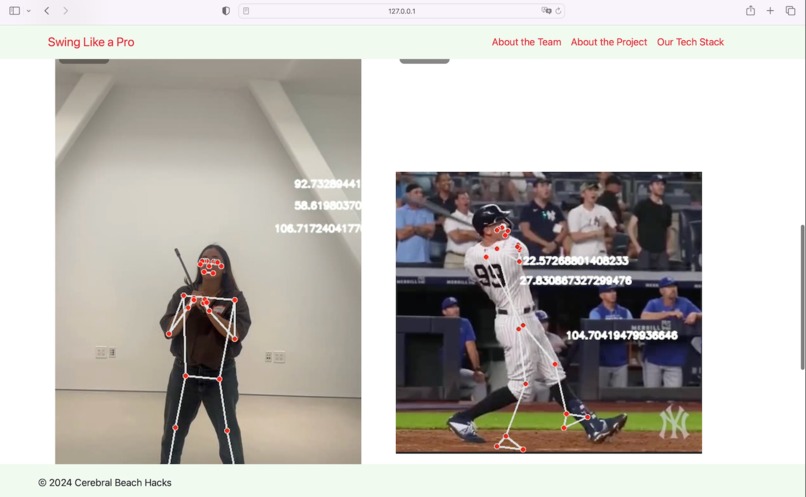Open the Share icon in the toolbar
This screenshot has width=806, height=497.
point(750,11)
